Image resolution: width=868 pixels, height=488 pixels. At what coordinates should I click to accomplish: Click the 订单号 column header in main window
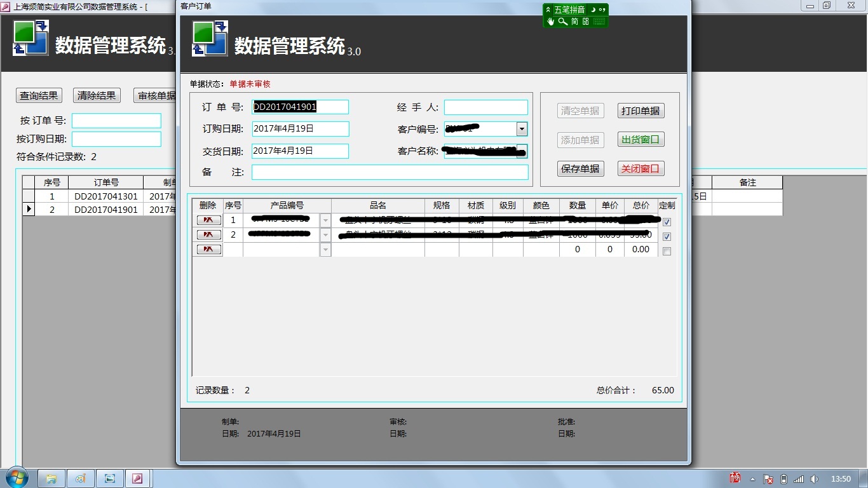coord(106,182)
